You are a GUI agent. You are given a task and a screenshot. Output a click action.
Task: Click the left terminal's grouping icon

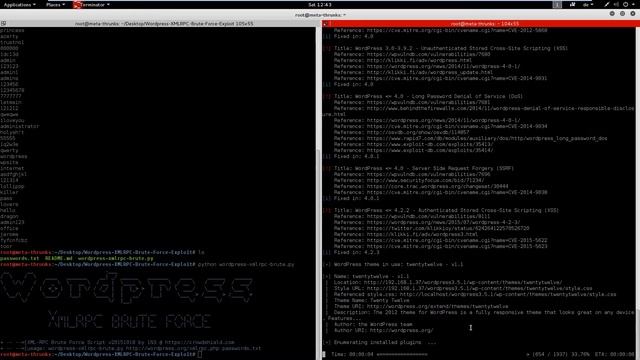pos(3,24)
